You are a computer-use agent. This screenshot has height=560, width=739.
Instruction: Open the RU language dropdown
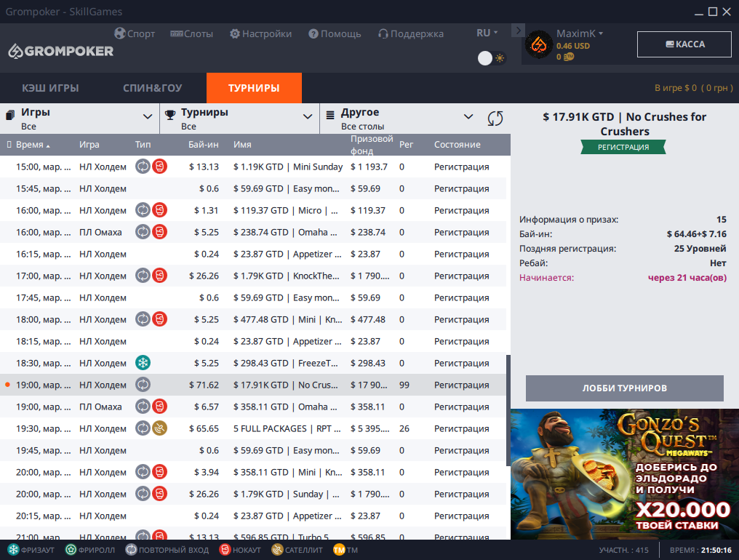(487, 33)
